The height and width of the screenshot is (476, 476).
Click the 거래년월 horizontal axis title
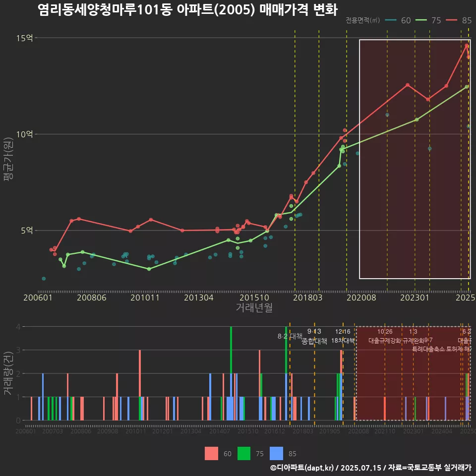pyautogui.click(x=254, y=307)
